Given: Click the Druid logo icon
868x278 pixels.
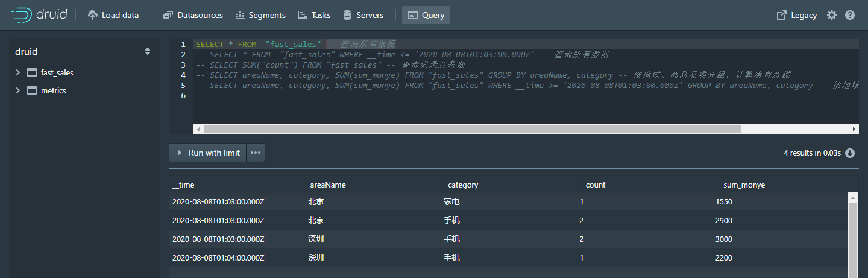Looking at the screenshot, I should (x=22, y=15).
